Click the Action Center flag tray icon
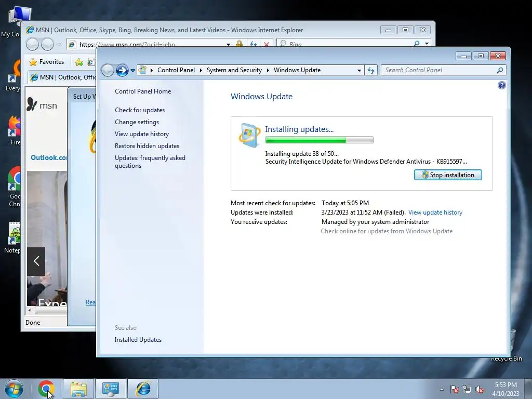Viewport: 532px width, 399px height. [455, 389]
